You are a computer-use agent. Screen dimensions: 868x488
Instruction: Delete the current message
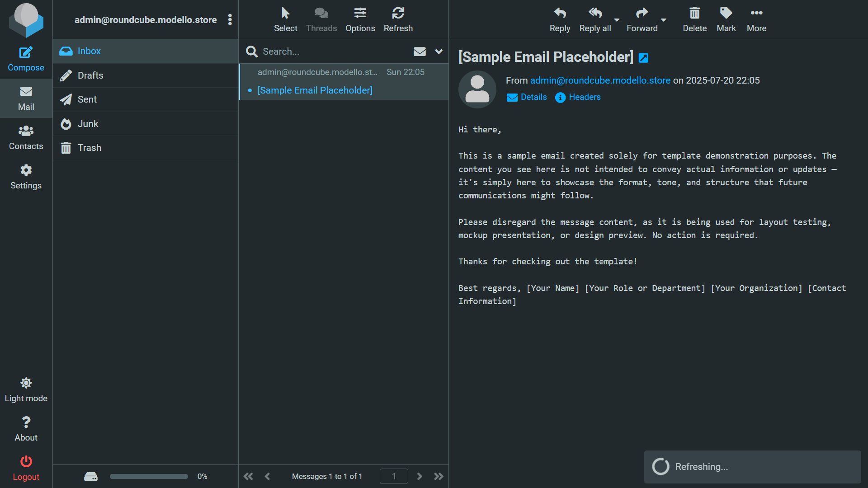[694, 19]
